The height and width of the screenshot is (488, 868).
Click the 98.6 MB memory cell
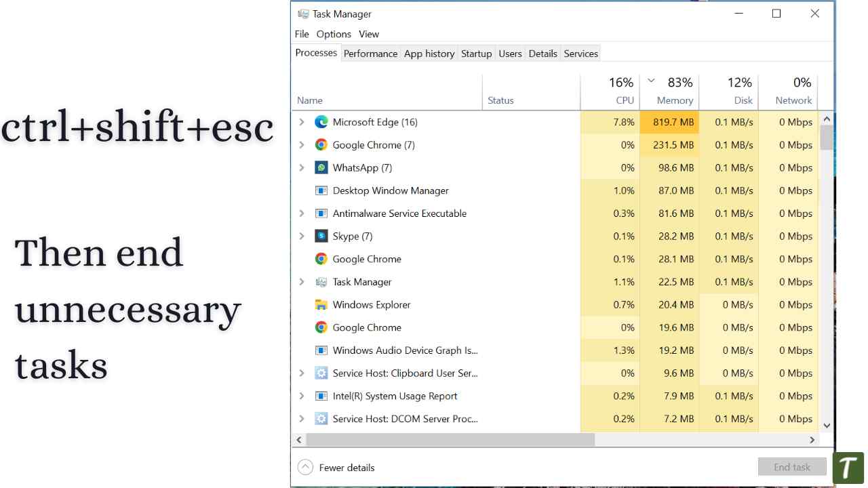[669, 167]
